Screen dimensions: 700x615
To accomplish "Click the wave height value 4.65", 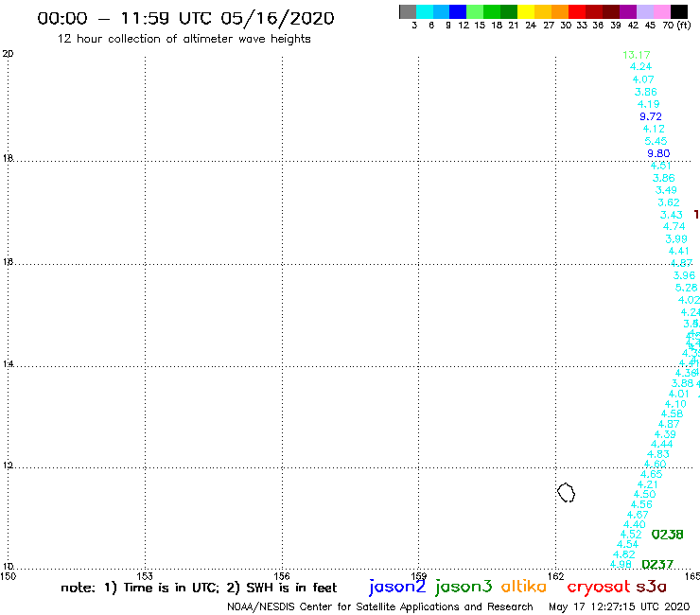I will pyautogui.click(x=652, y=474).
